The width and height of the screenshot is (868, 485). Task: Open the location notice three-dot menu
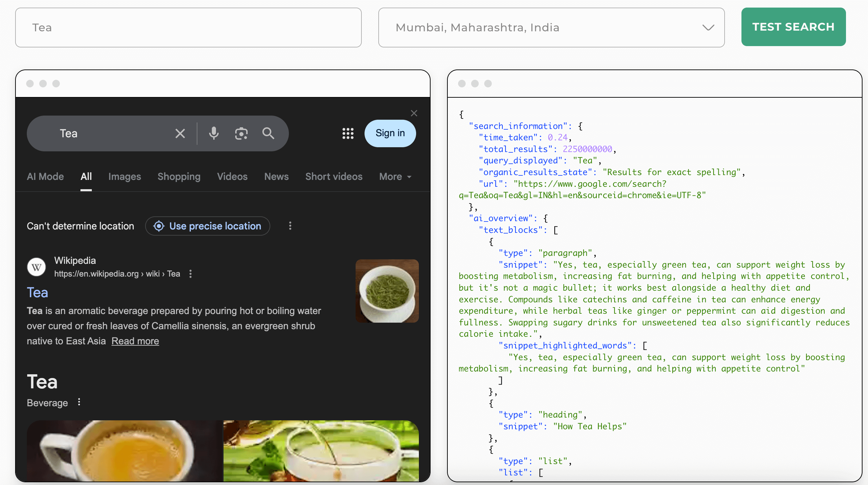tap(290, 226)
